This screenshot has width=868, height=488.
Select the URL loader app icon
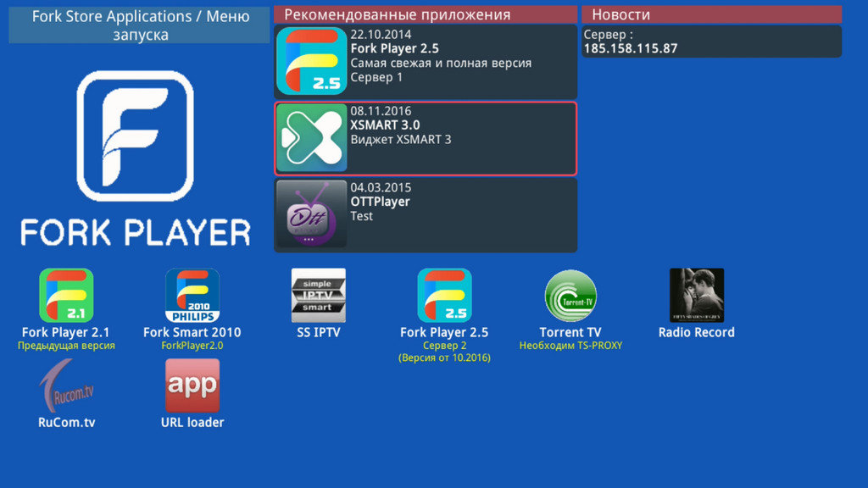[192, 387]
